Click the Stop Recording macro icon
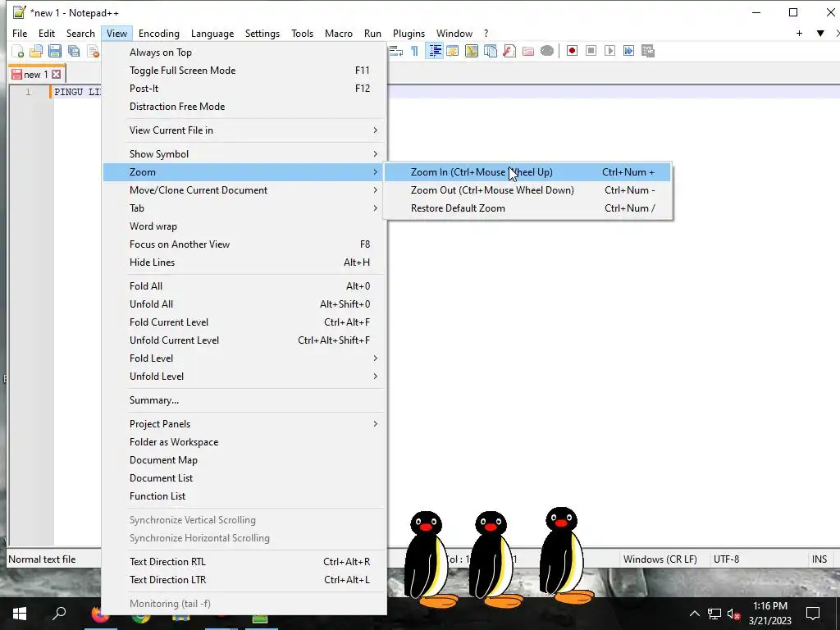The image size is (840, 630). click(591, 51)
